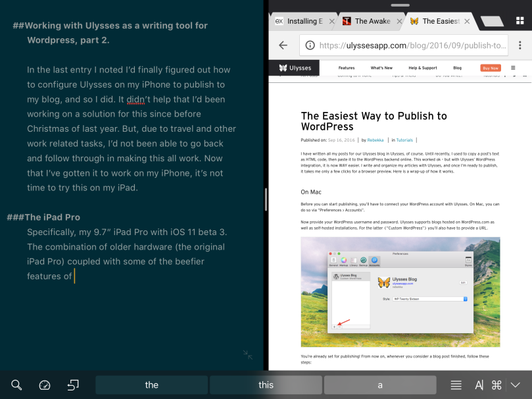Place cursor in the "###The iPad Pro" heading
Viewport: 532px width, 399px height.
(x=43, y=217)
